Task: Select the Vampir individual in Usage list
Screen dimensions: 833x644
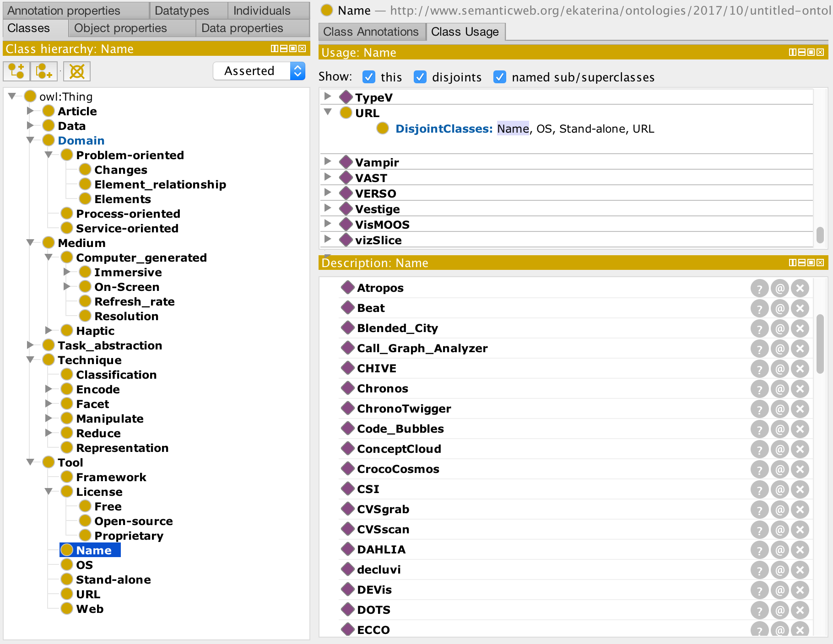Action: (x=377, y=163)
